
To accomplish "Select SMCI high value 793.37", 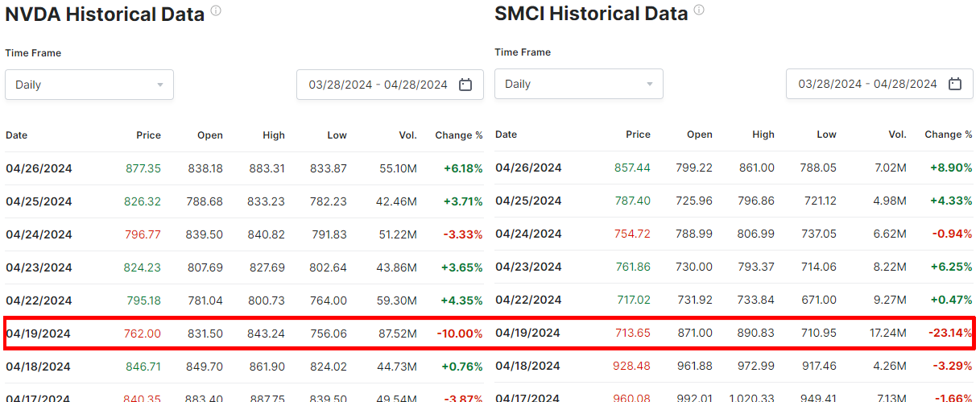I will 756,267.
